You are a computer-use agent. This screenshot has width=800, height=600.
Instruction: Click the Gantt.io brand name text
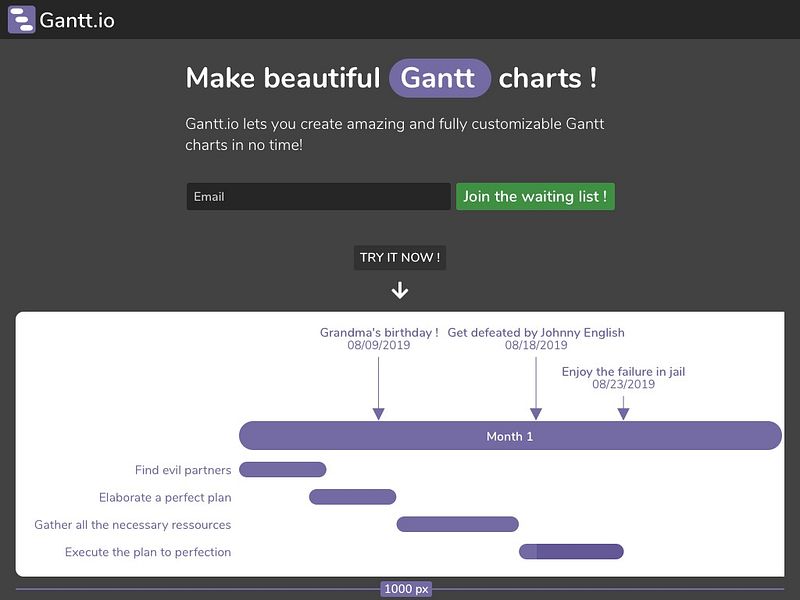coord(77,20)
